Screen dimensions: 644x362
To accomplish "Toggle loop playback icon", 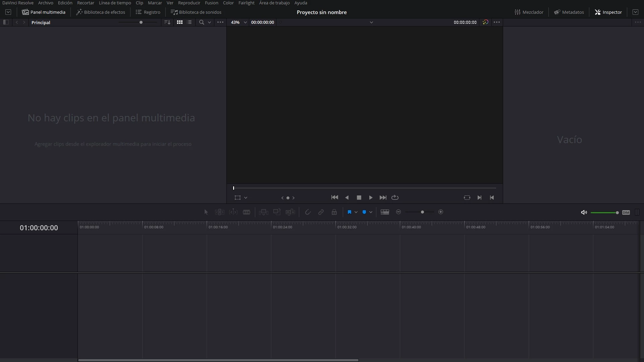I will click(x=395, y=198).
